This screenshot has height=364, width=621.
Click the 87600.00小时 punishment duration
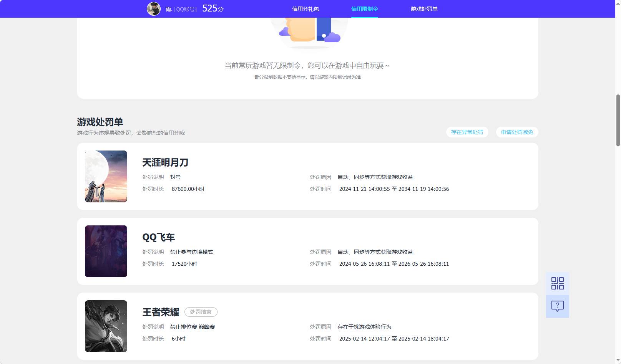(188, 189)
